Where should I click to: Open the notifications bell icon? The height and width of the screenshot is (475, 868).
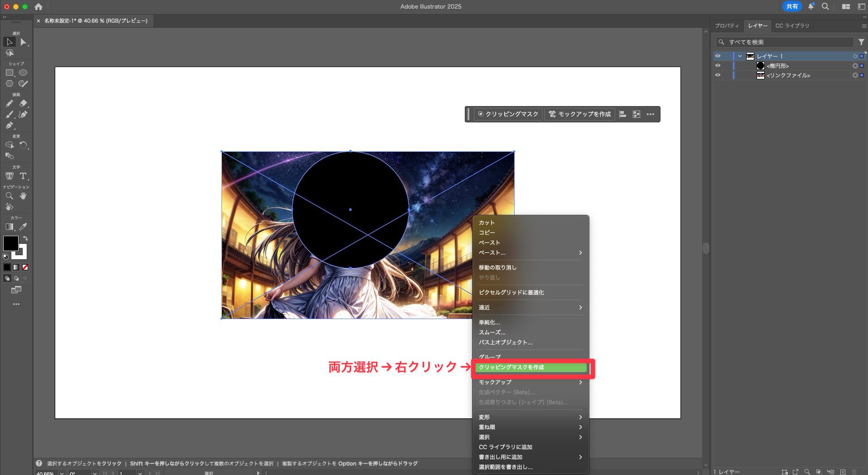pyautogui.click(x=811, y=6)
